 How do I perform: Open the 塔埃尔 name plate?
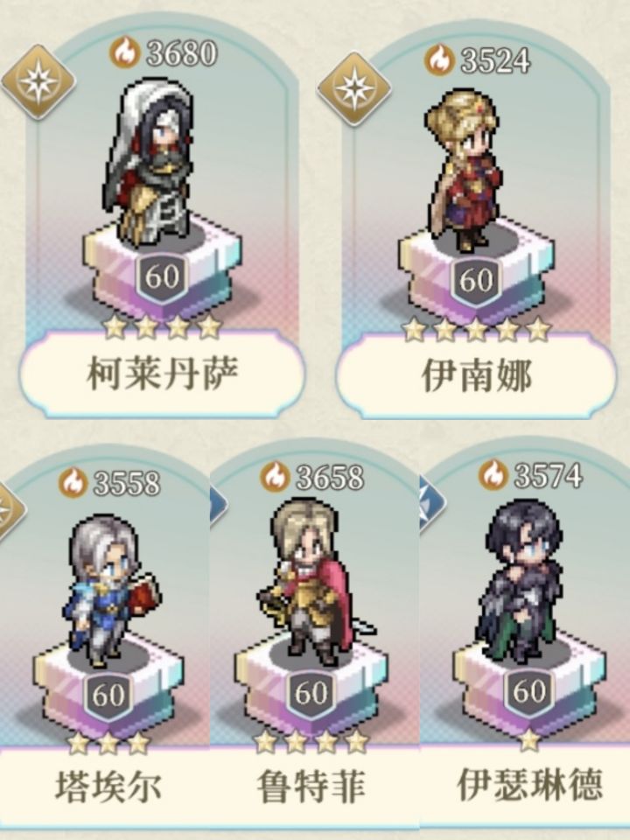(107, 787)
